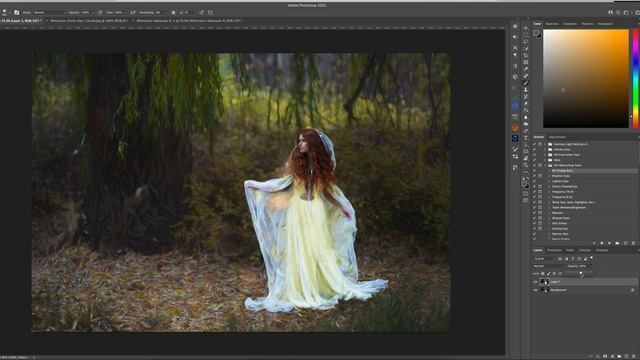Image resolution: width=640 pixels, height=360 pixels.
Task: Play the selected action
Action: tap(609, 243)
